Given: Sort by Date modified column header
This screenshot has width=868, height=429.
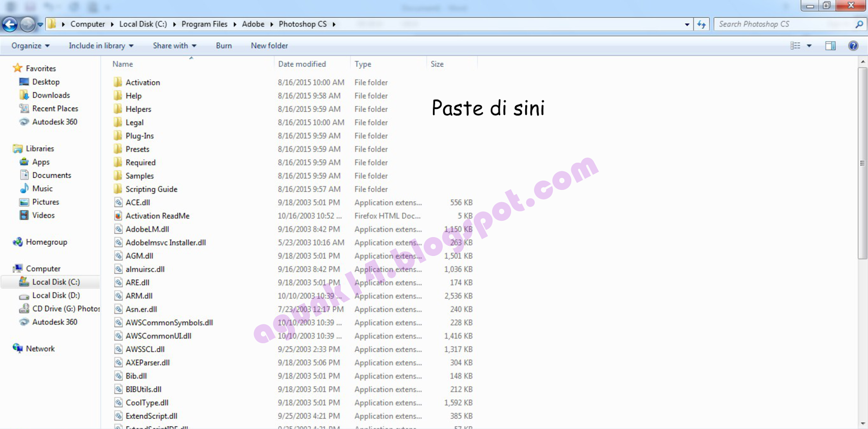Looking at the screenshot, I should tap(302, 64).
